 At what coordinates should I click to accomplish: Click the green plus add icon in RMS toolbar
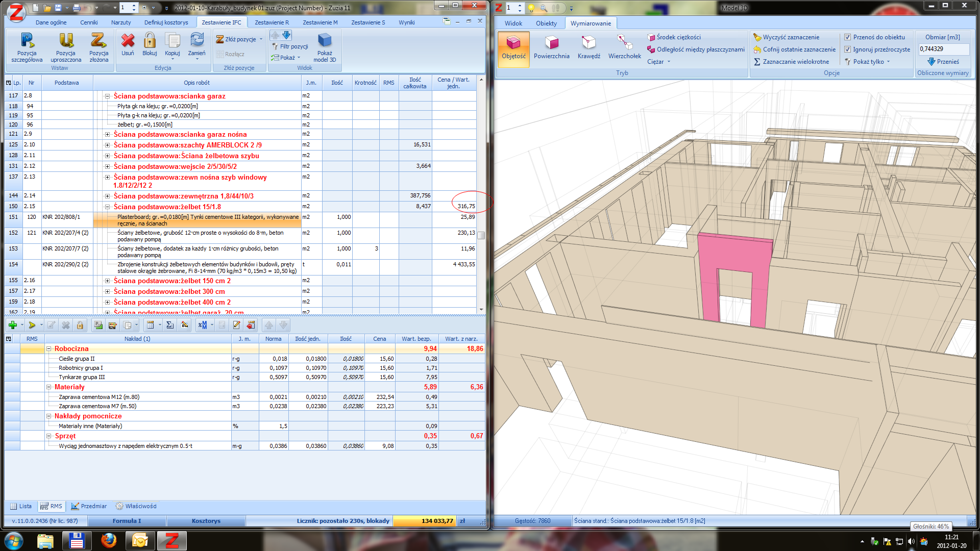point(13,325)
